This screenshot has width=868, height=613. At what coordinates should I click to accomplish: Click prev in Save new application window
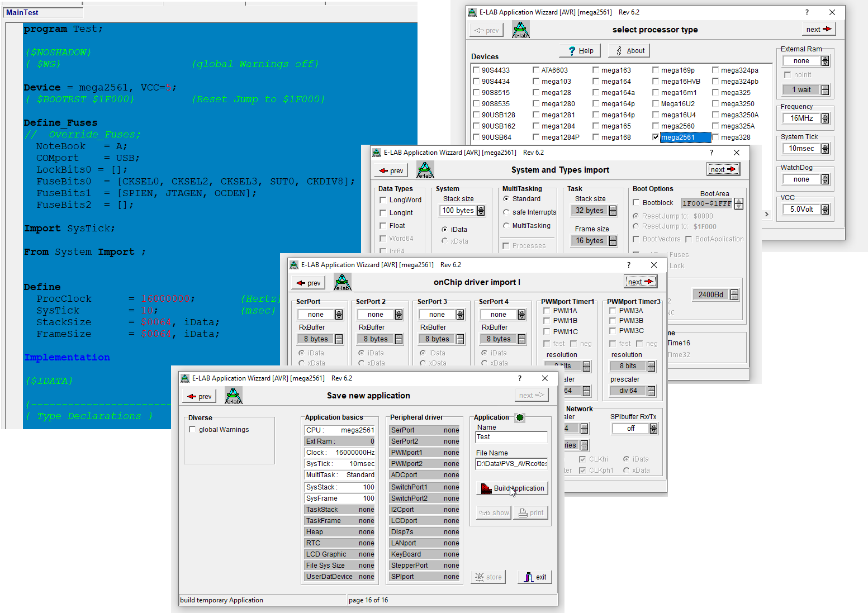point(200,396)
